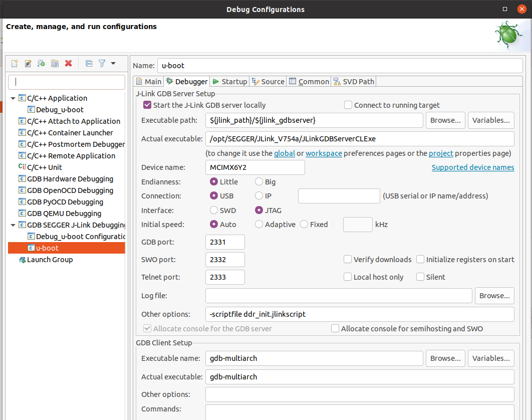The height and width of the screenshot is (420, 532).
Task: Enable Connect to running target
Action: (x=348, y=105)
